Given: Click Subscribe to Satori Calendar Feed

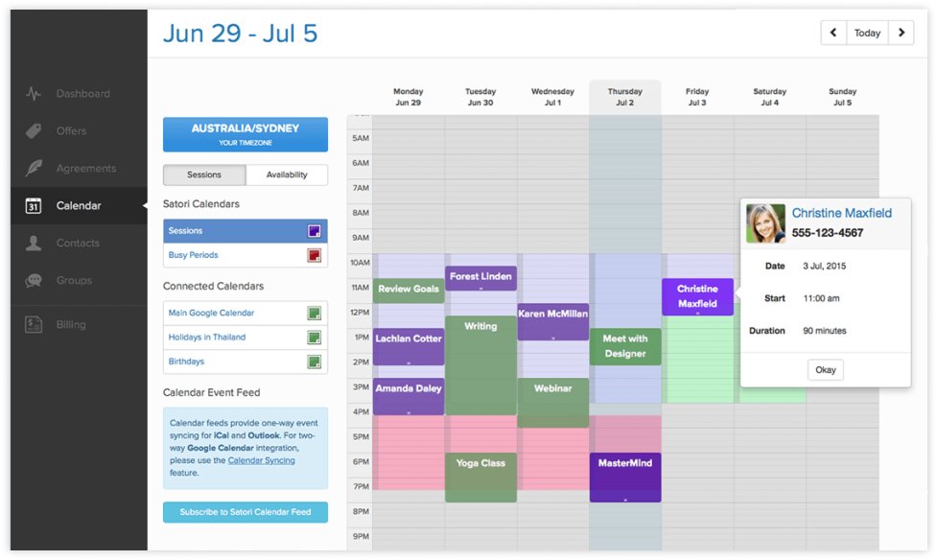Looking at the screenshot, I should [x=246, y=512].
